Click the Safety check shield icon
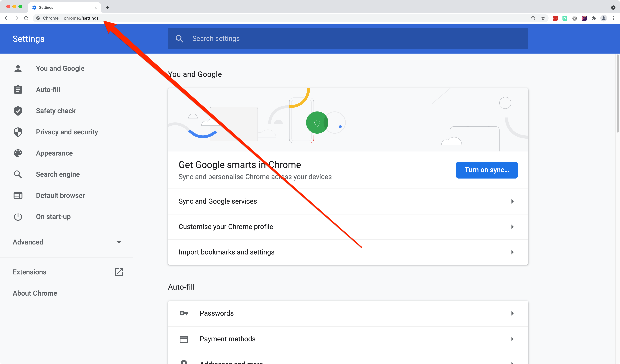620x364 pixels. point(18,110)
